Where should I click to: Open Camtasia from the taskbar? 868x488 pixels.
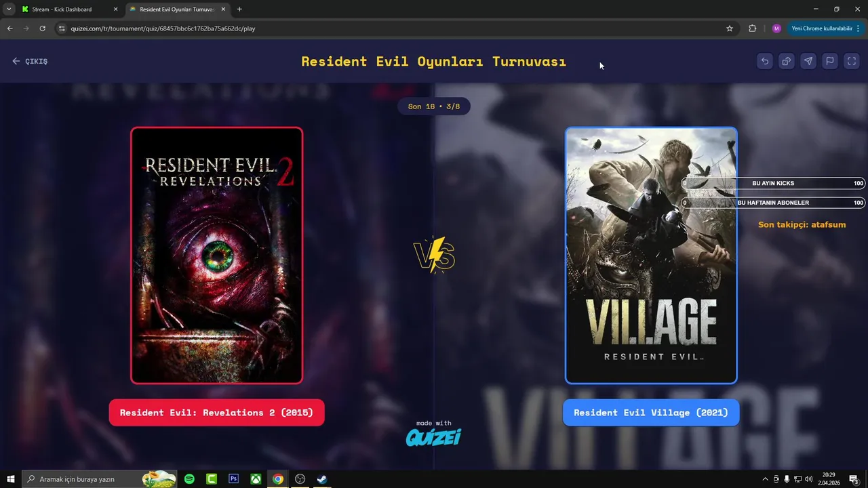[x=212, y=479]
